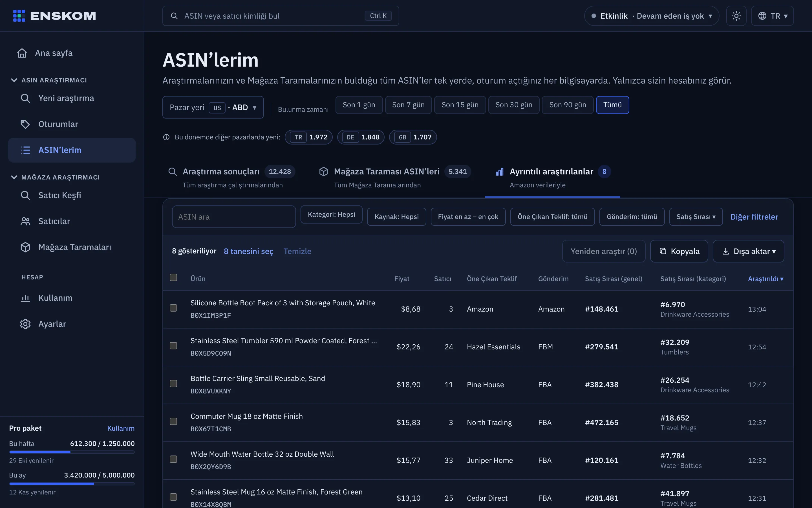Click the DE 1.848 marketplace chip
Viewport: 812px width, 508px height.
pyautogui.click(x=361, y=137)
